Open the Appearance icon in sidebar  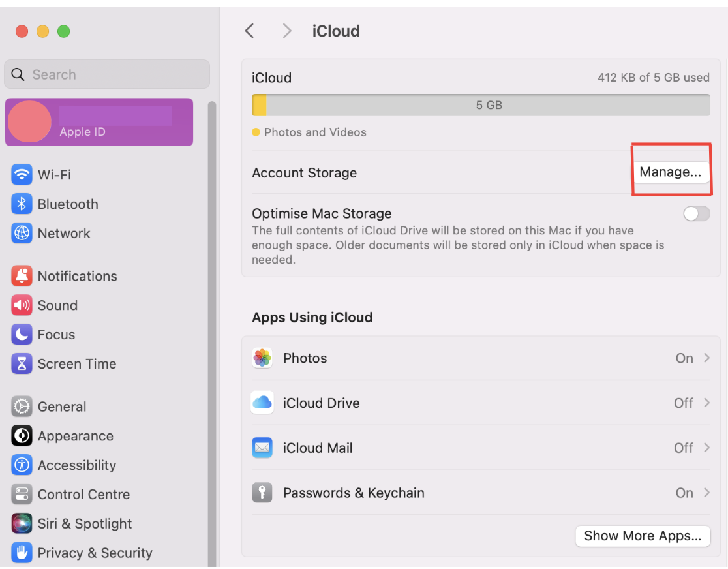22,436
